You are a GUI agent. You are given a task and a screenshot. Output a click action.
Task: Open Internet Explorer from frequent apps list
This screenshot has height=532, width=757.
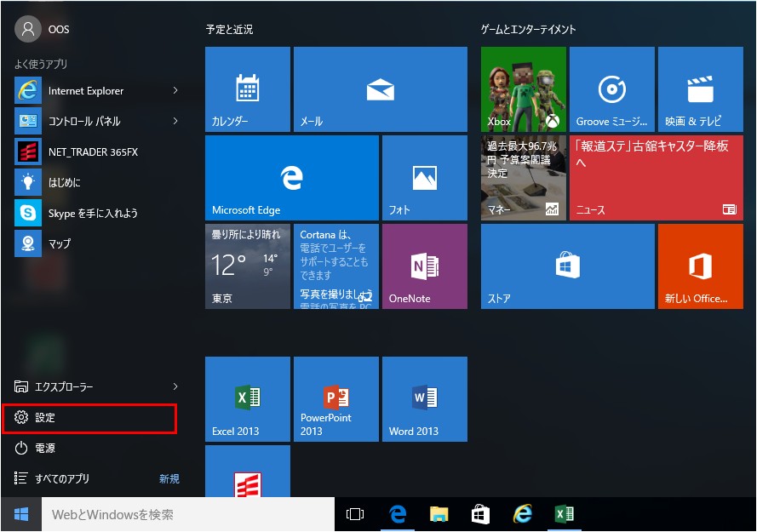pos(96,91)
